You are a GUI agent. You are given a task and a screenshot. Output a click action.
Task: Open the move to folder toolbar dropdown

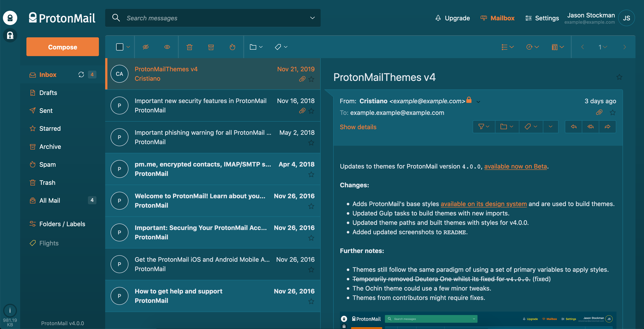pos(256,47)
